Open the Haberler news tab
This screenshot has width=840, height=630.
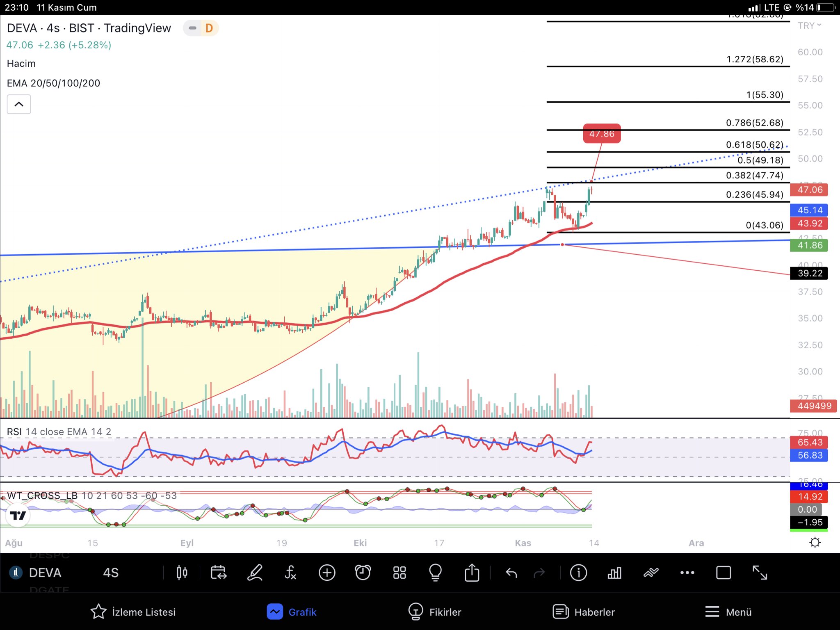coord(583,612)
